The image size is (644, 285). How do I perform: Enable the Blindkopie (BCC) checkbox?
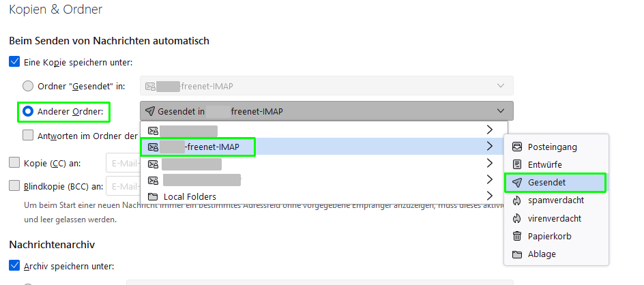coord(14,186)
